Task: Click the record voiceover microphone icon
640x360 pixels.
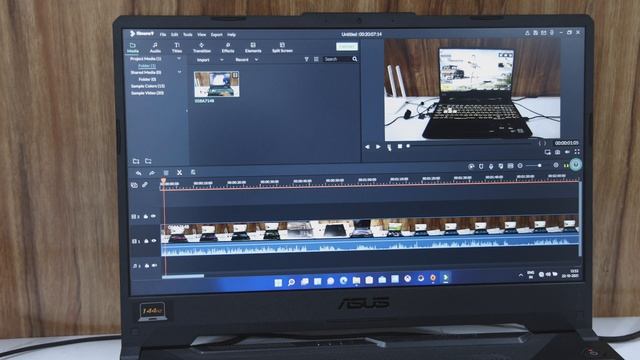Action: [491, 166]
